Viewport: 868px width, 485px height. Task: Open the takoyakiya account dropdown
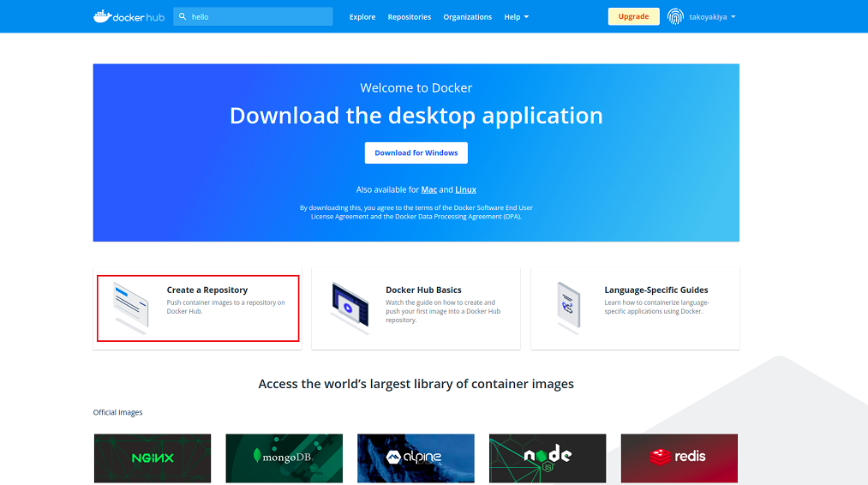712,16
